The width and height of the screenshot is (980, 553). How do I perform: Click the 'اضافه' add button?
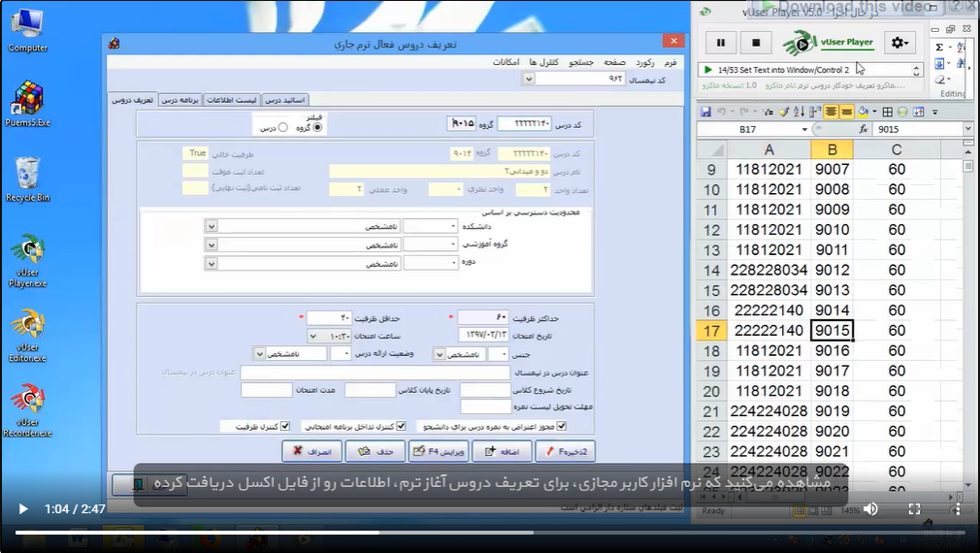click(x=504, y=451)
